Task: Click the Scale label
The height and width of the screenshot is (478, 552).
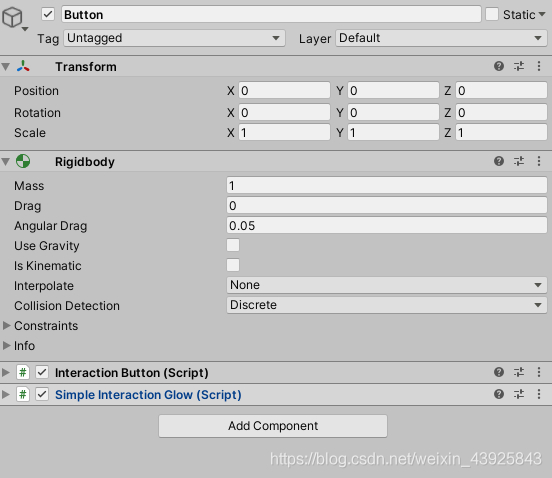Action: 30,133
